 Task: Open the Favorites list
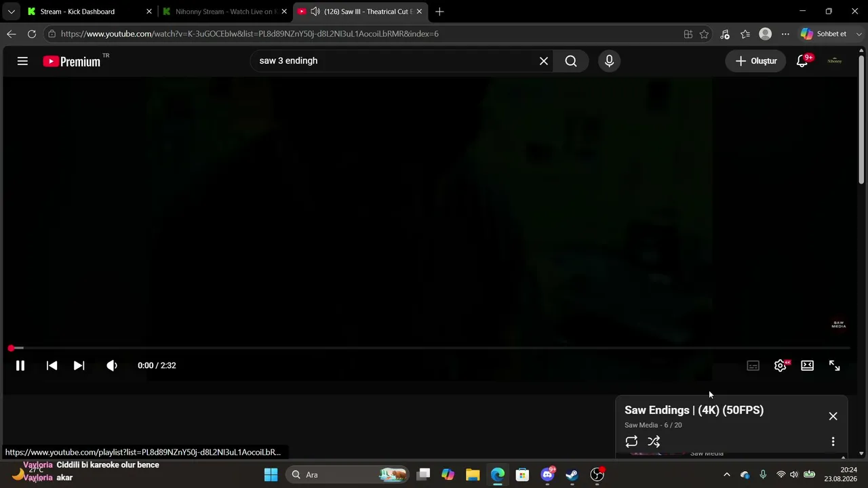tap(745, 34)
